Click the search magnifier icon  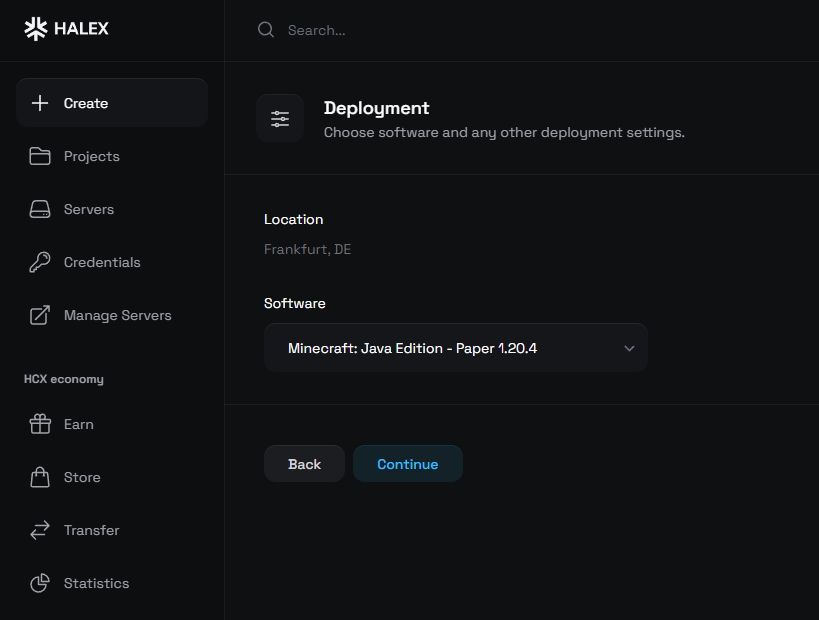pos(265,30)
